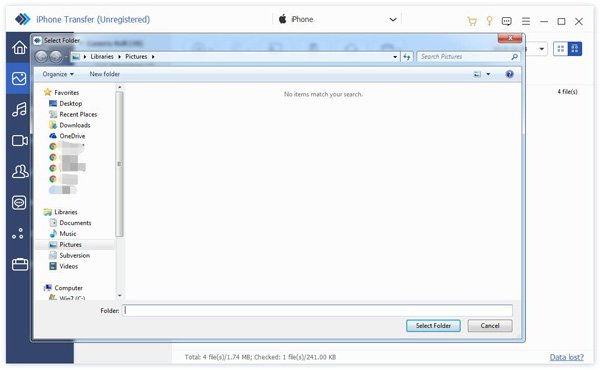600x370 pixels.
Task: Switch to large grid view
Action: coord(575,49)
